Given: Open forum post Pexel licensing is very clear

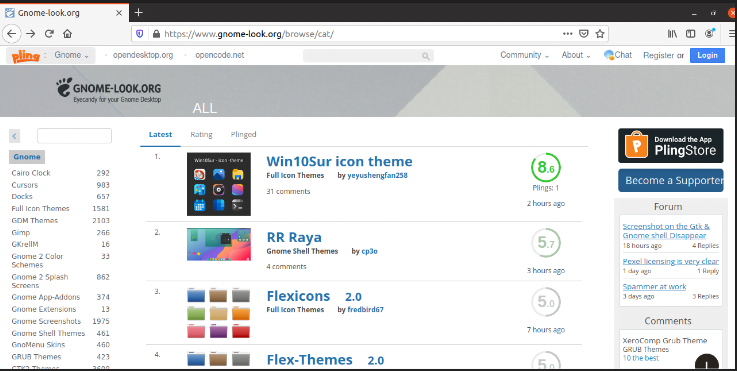Looking at the screenshot, I should coord(671,261).
